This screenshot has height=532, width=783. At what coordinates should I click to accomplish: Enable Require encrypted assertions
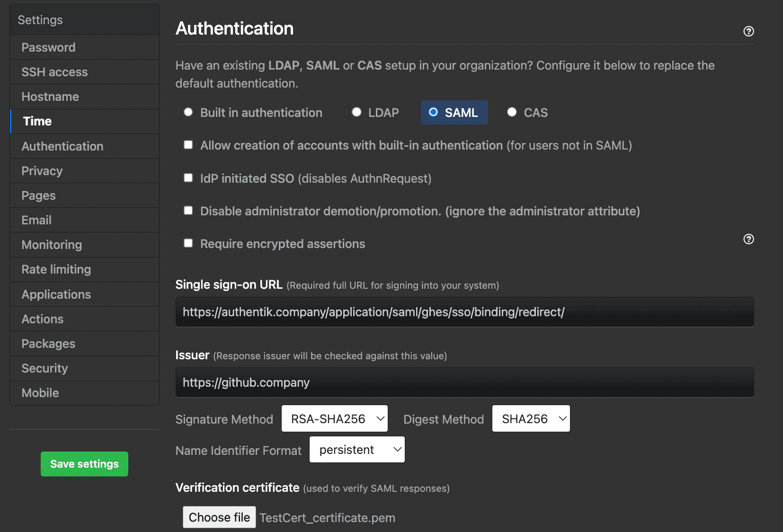pyautogui.click(x=188, y=243)
